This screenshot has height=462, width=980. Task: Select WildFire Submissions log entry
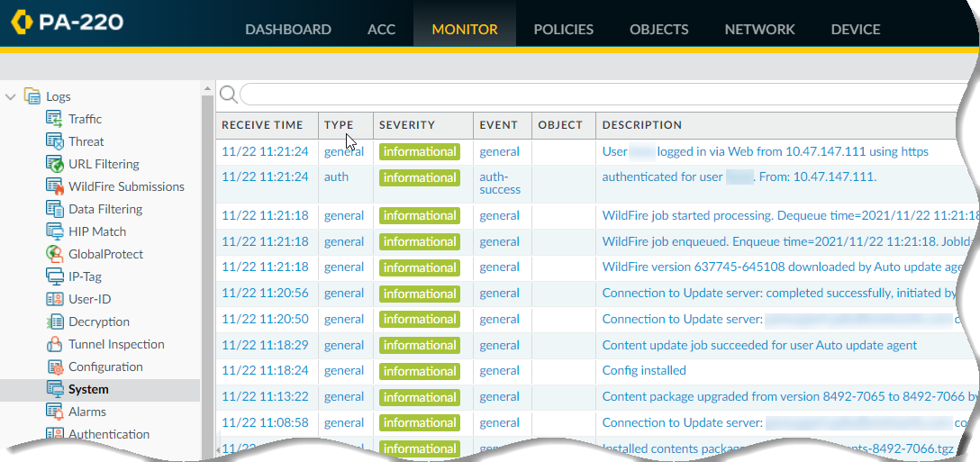pyautogui.click(x=126, y=186)
